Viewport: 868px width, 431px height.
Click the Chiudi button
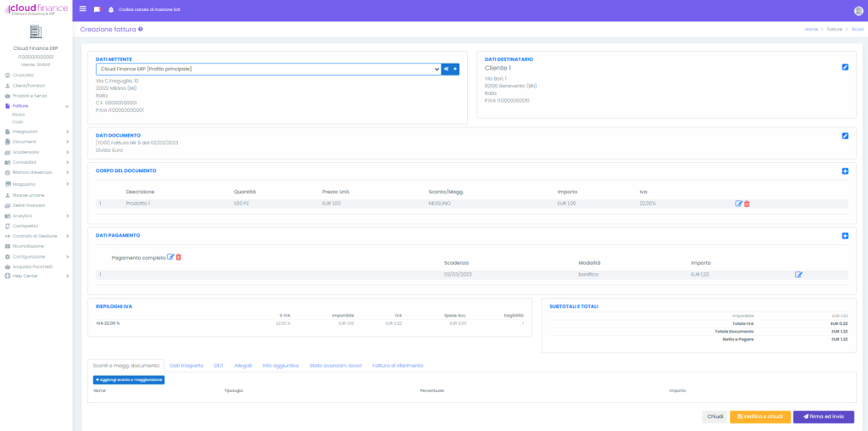tap(715, 417)
